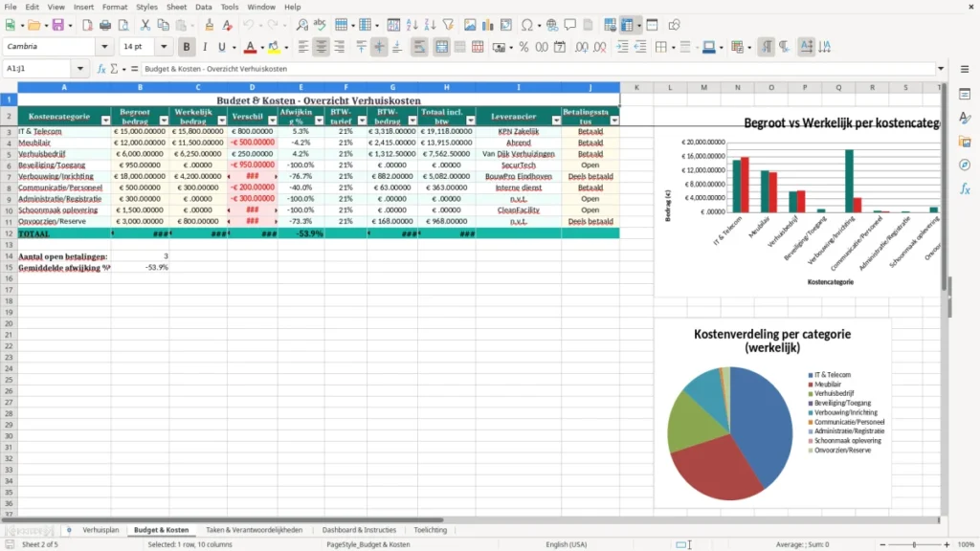Open Special Character omega icon
The height and width of the screenshot is (551, 980).
click(x=527, y=25)
